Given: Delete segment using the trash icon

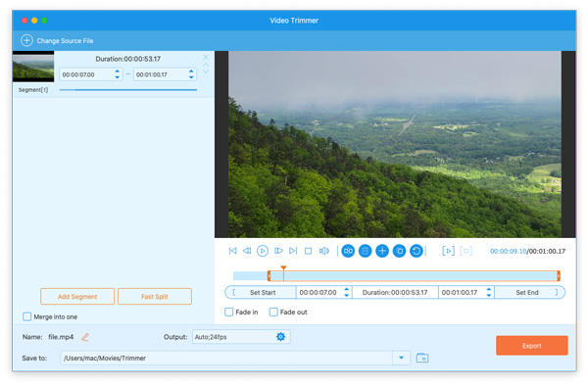Looking at the screenshot, I should click(x=365, y=251).
